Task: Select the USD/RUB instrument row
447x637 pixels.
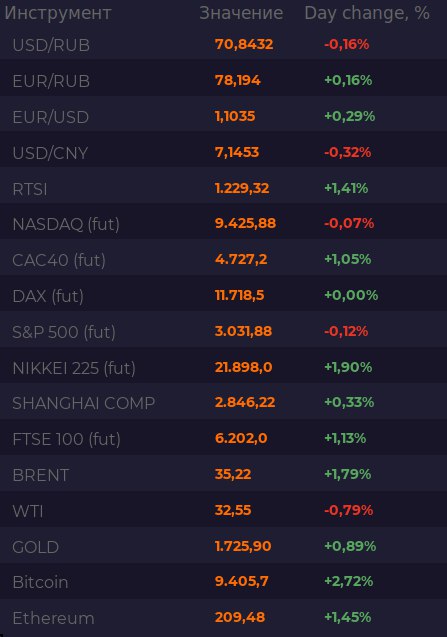Action: [x=224, y=44]
